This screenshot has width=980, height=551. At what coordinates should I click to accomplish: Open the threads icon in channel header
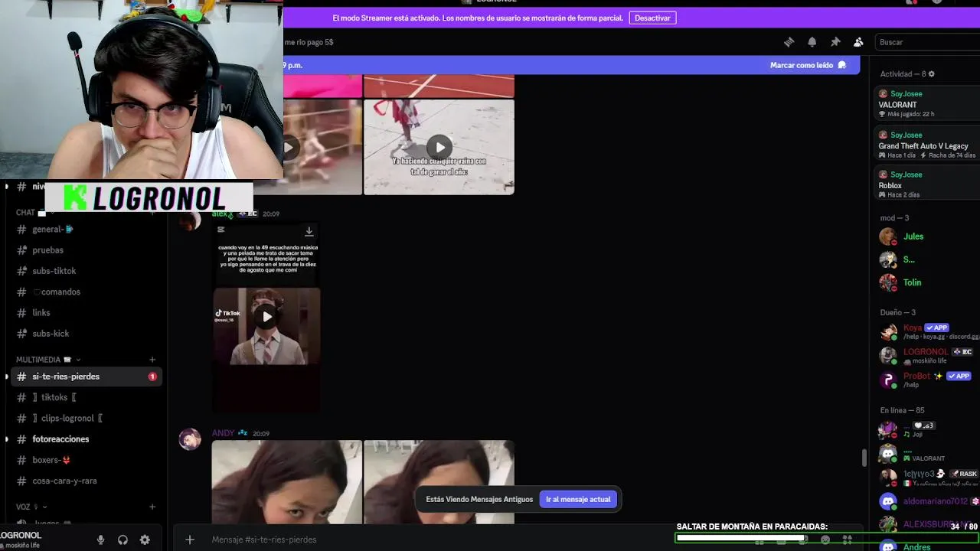click(x=789, y=42)
